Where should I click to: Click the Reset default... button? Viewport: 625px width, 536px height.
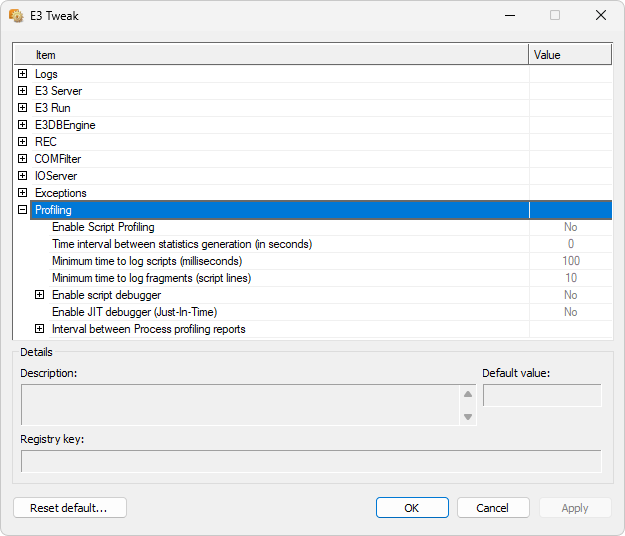coord(70,508)
